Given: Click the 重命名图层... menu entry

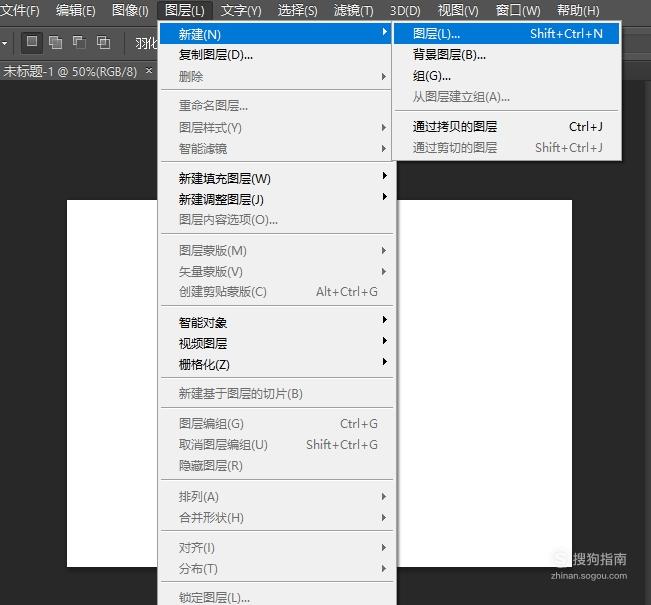Looking at the screenshot, I should click(x=275, y=106).
